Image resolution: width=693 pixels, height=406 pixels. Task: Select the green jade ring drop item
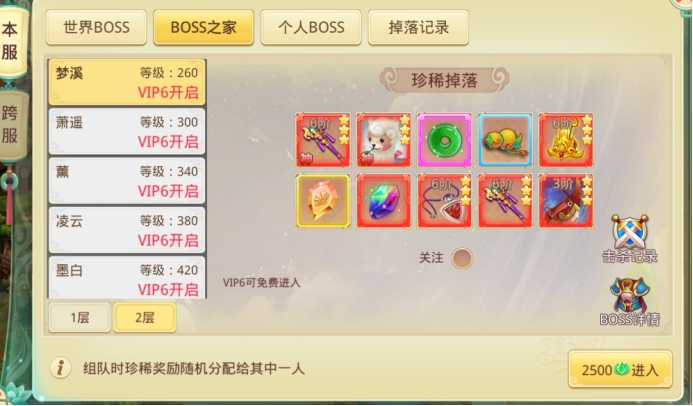click(x=444, y=140)
